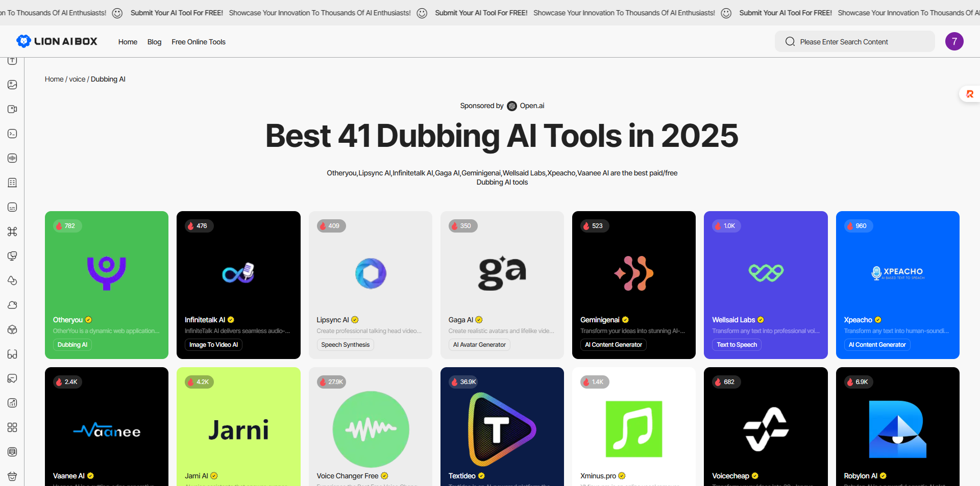Click the Lipsync AI title
The width and height of the screenshot is (980, 486).
tap(333, 320)
